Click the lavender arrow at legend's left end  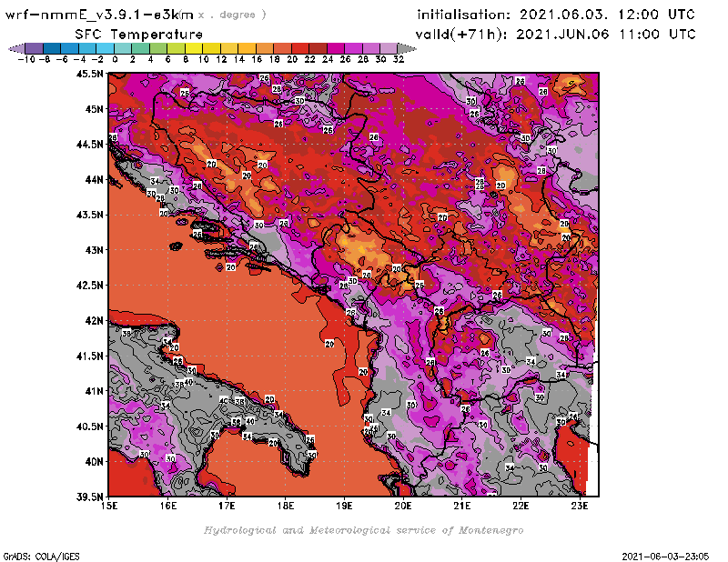click(16, 48)
